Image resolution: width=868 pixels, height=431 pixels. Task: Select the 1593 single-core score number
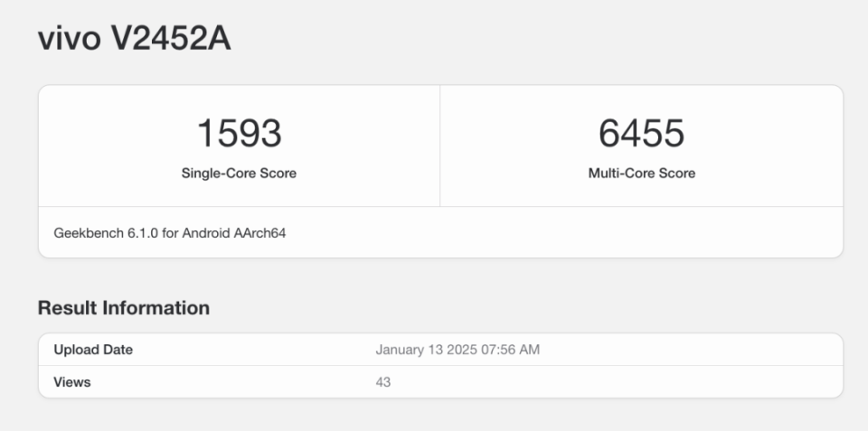239,134
